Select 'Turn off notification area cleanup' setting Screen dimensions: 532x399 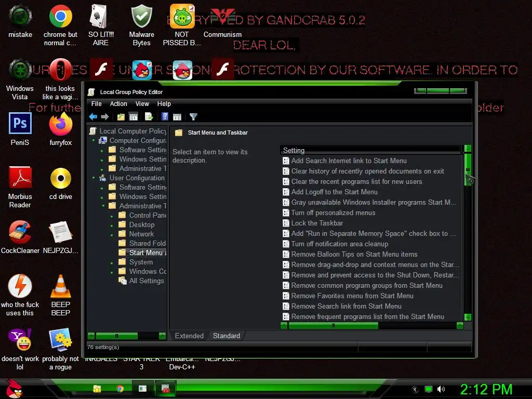[x=340, y=244]
